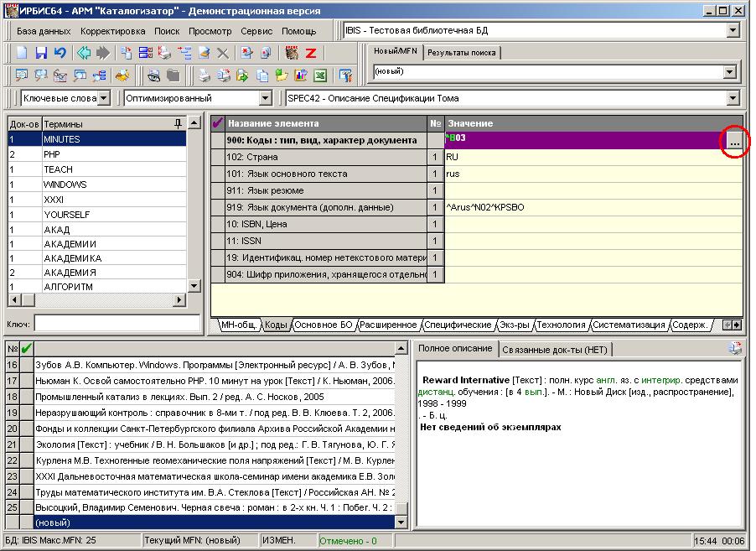The image size is (756, 551).
Task: Open the database dropdown IBIS
Action: tap(733, 31)
